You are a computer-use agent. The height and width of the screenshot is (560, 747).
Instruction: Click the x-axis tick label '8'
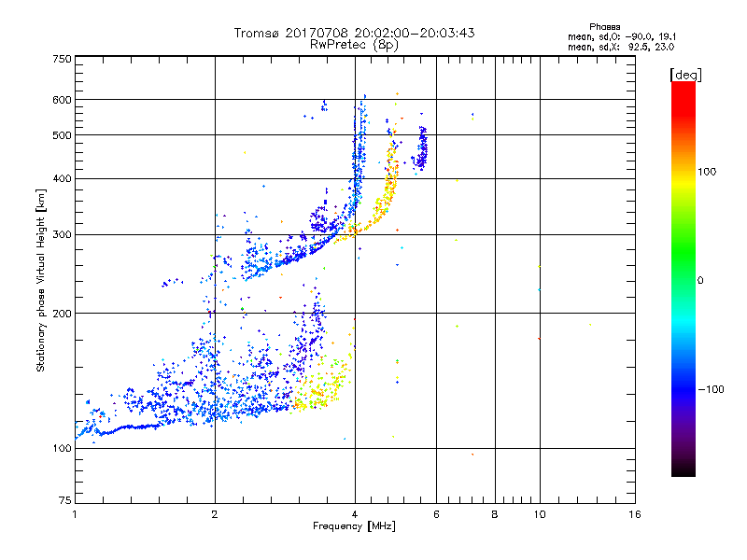495,514
